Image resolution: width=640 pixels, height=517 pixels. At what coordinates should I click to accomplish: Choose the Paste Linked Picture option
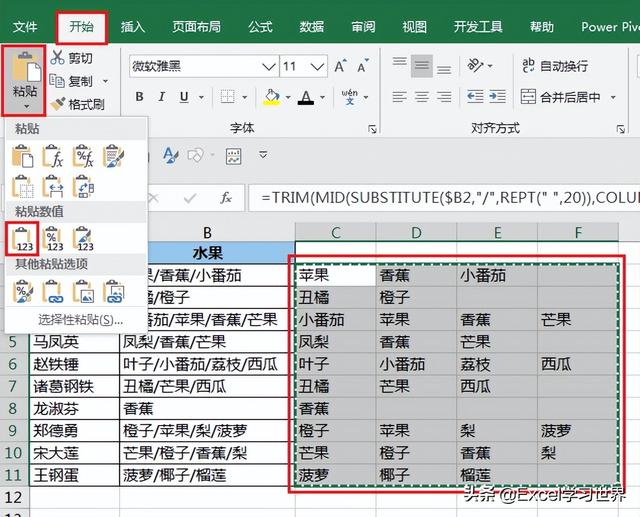pyautogui.click(x=113, y=291)
